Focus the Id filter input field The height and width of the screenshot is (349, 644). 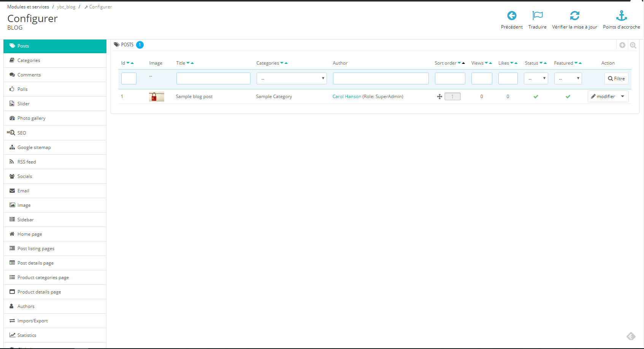tap(129, 78)
